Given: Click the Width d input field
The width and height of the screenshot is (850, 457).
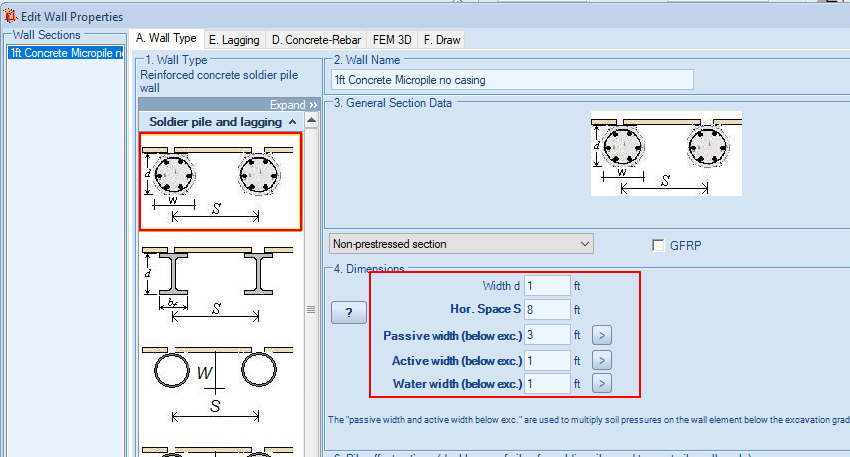Looking at the screenshot, I should point(547,286).
